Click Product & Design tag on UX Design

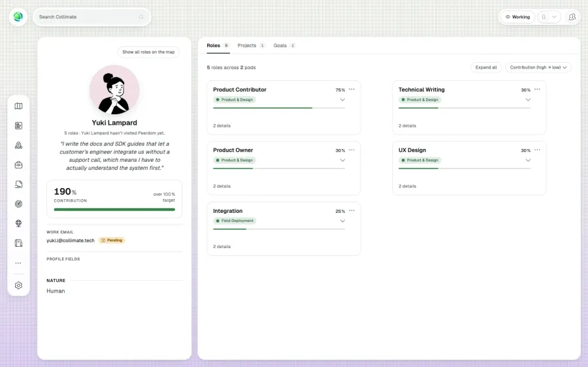[419, 160]
